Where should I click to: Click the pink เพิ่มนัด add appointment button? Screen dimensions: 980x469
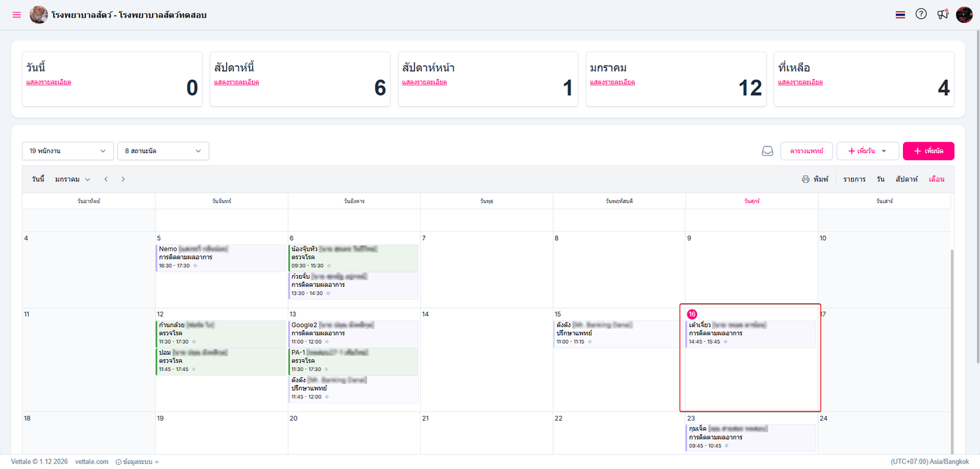(928, 151)
